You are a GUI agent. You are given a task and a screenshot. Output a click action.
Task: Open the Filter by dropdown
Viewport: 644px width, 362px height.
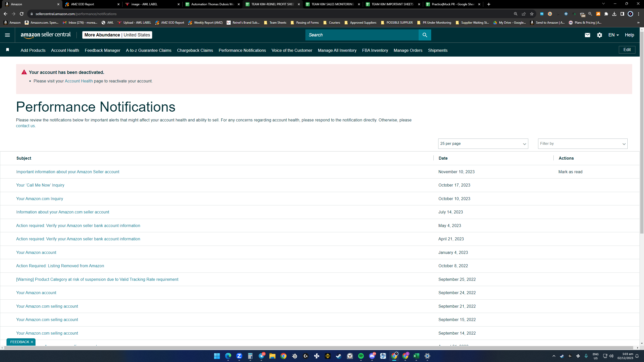click(x=583, y=144)
